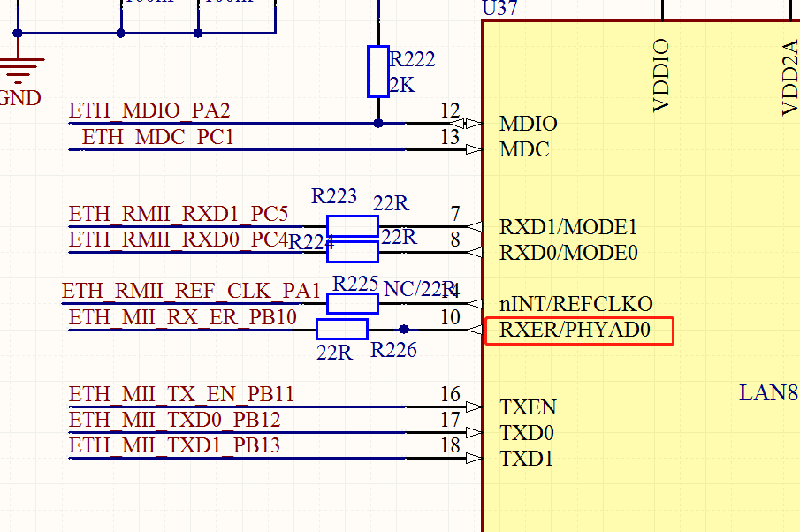
Task: Click the wire junction dot near R226
Action: [x=404, y=329]
